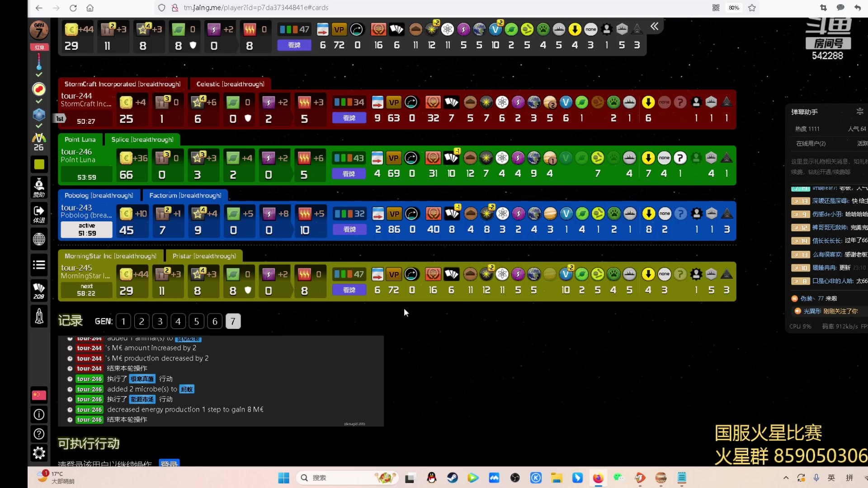
Task: Click titanium resource icon in tour-243 row
Action: (198, 213)
